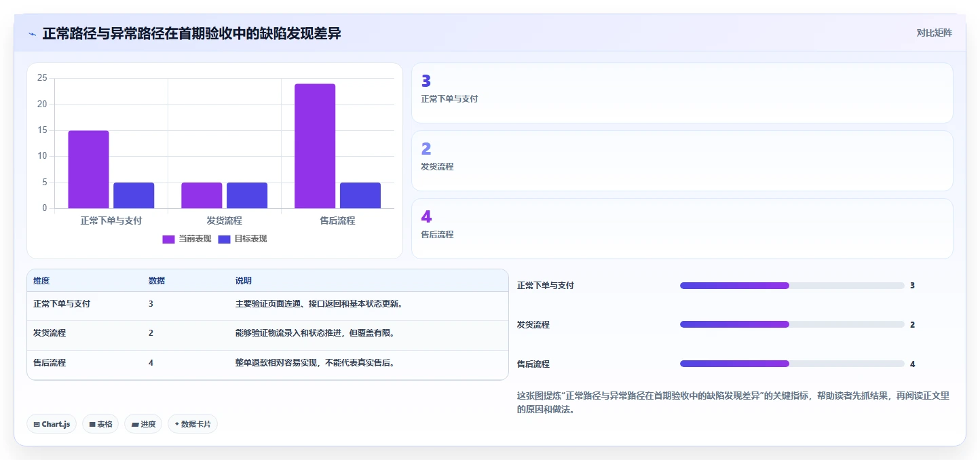The image size is (980, 460).
Task: Click the summary paragraph starting 这张图提炼
Action: point(733,402)
